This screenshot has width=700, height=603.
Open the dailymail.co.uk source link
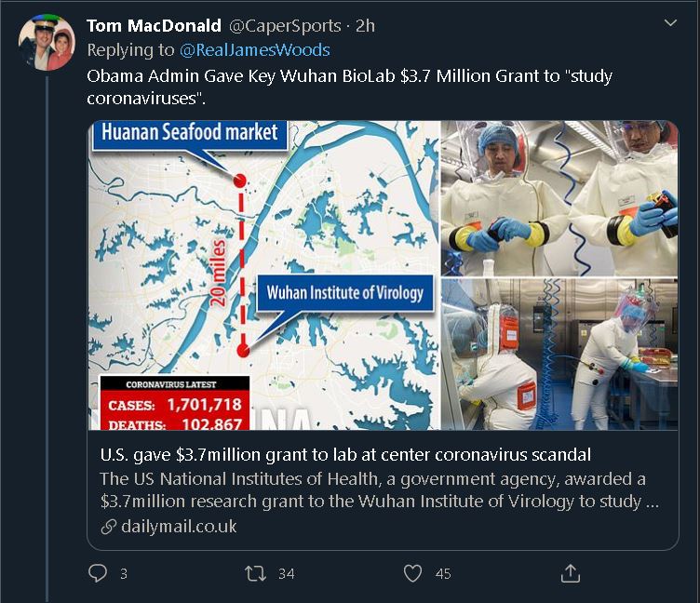178,527
